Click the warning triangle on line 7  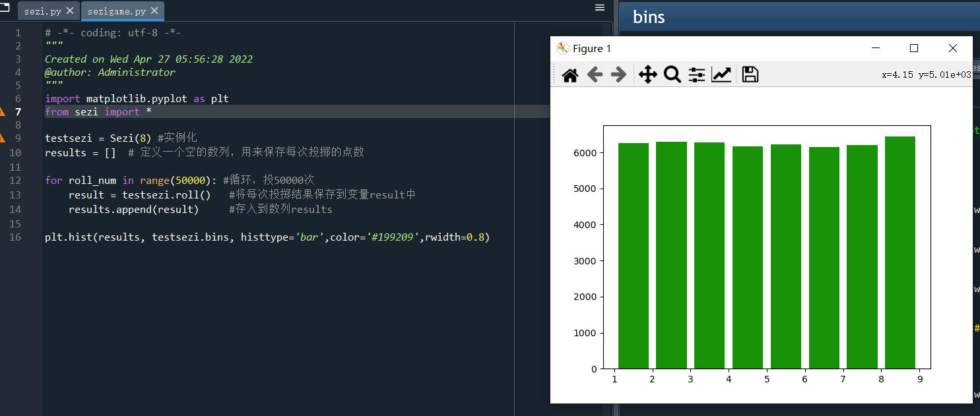pyautogui.click(x=2, y=112)
